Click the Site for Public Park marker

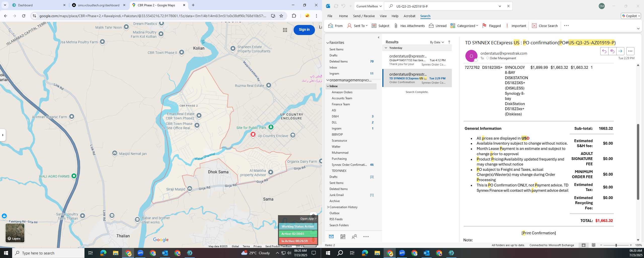(x=271, y=127)
